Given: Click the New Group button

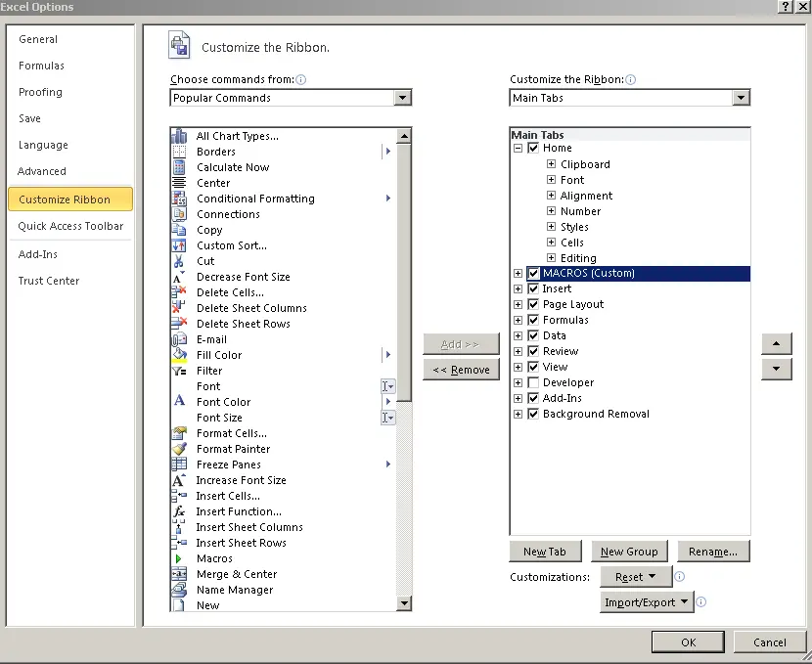Looking at the screenshot, I should pos(629,552).
